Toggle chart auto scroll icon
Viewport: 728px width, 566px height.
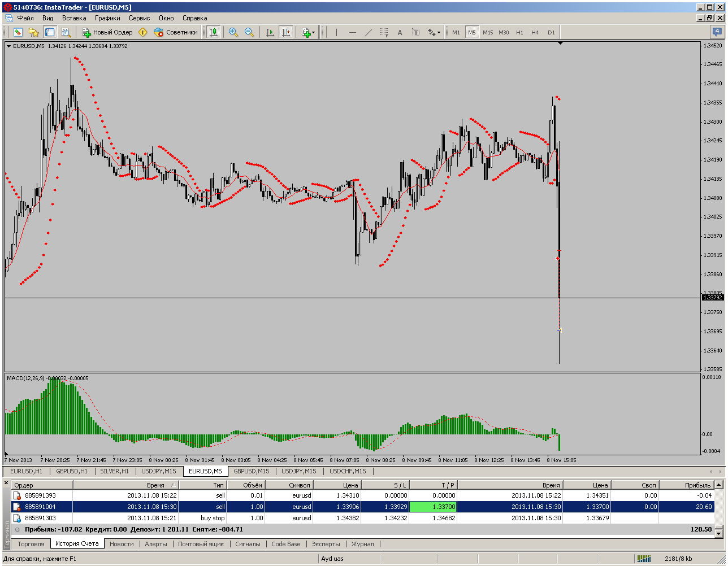tap(270, 32)
